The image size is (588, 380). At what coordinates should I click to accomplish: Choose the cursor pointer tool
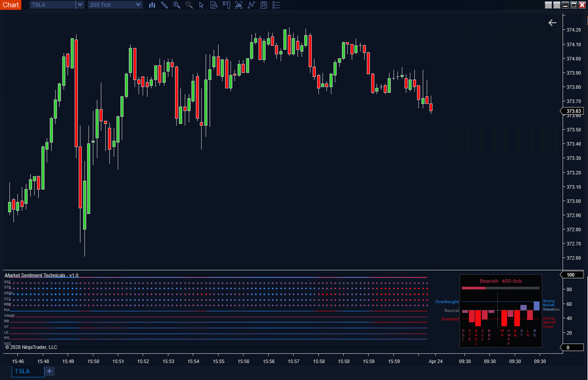tap(201, 5)
